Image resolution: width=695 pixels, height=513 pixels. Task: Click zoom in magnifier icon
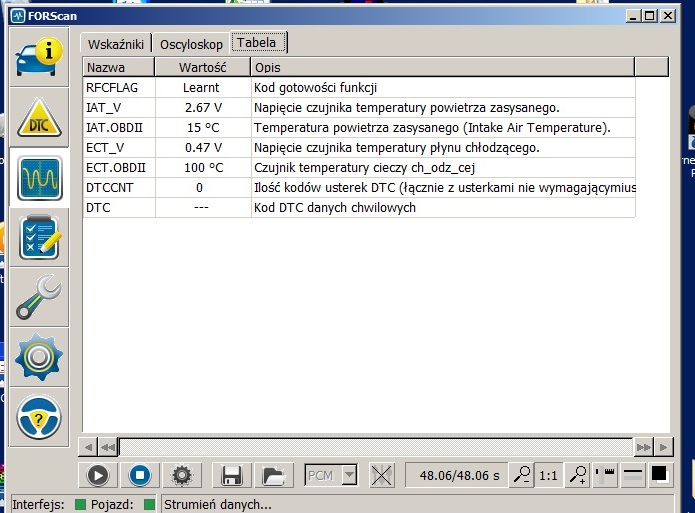(x=576, y=475)
